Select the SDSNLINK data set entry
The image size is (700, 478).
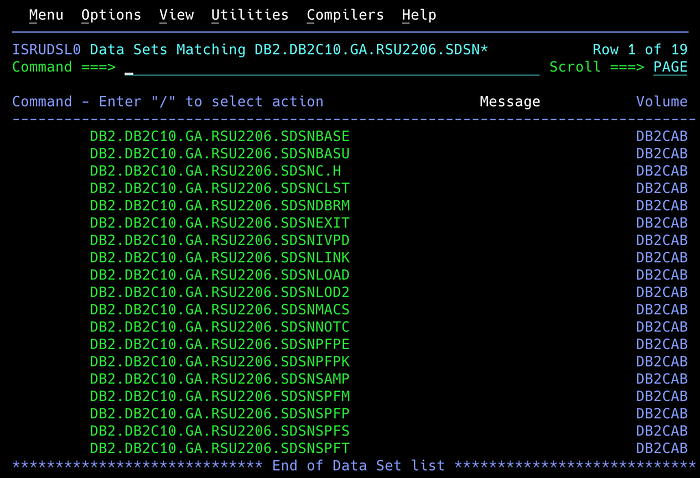click(220, 258)
